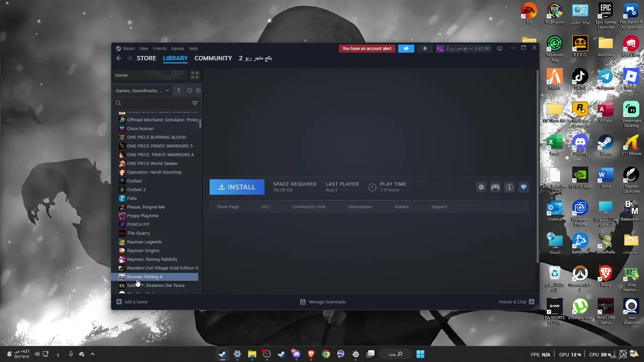Open library Home
Screen dimensions: 644x362
150,75
